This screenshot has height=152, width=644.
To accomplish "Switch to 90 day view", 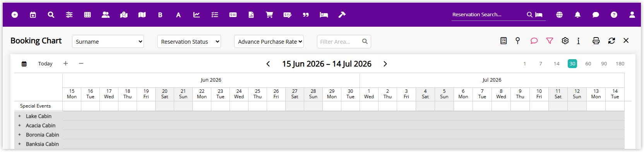I will [604, 64].
